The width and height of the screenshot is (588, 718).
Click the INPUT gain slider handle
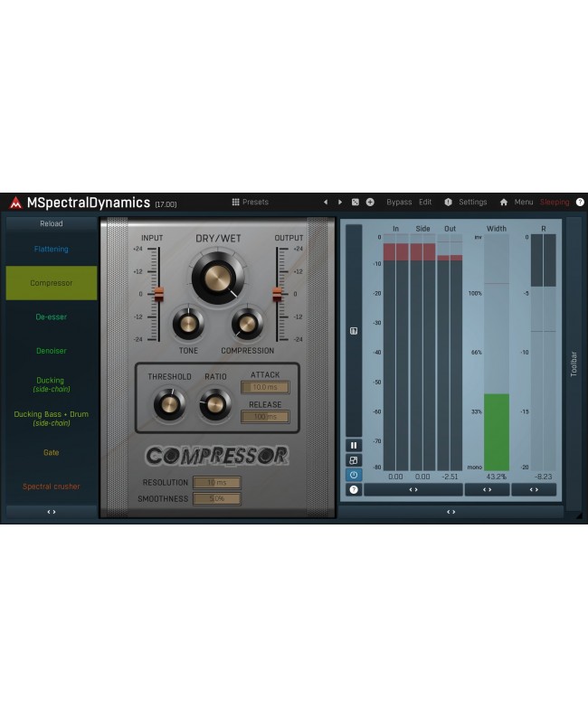pyautogui.click(x=158, y=294)
